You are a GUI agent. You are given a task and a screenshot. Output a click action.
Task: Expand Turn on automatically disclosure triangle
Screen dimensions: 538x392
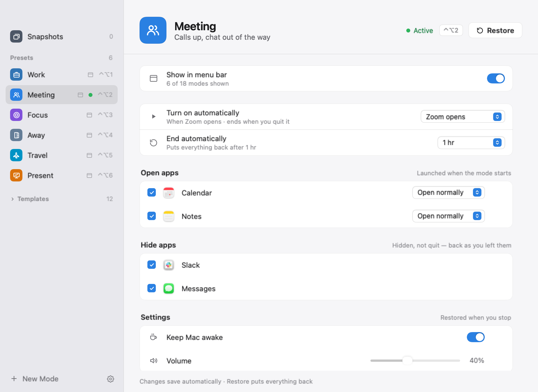[154, 116]
